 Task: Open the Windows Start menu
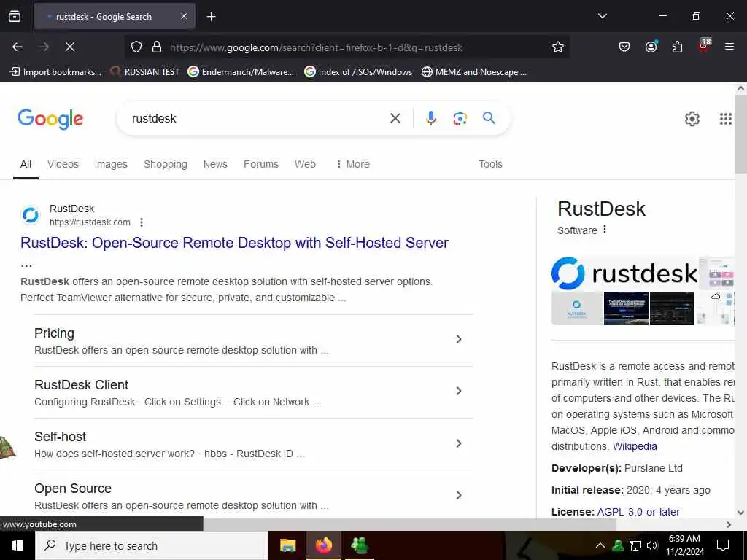[x=18, y=545]
